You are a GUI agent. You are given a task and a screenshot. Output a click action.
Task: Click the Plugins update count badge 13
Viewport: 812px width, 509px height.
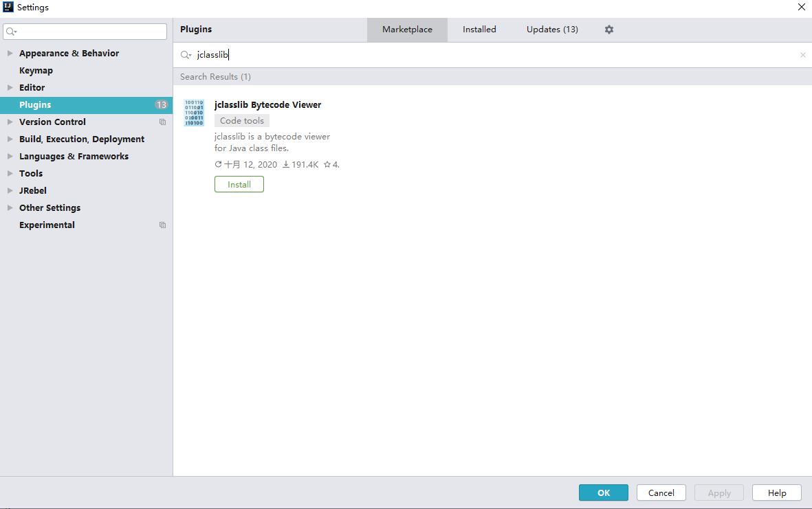(x=161, y=104)
